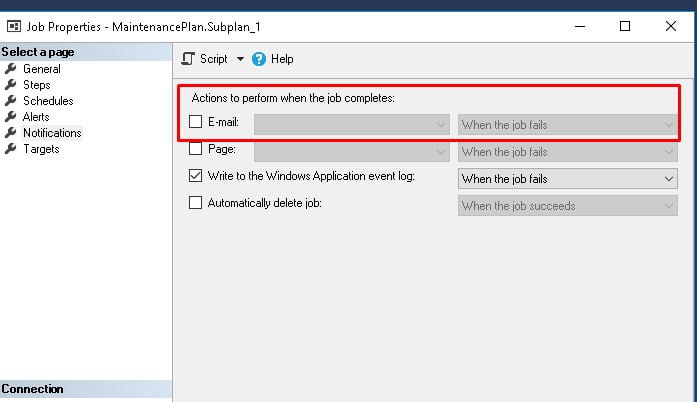Click the wrench icon beside Notifications
Screen dimensions: 697x402
[x=11, y=133]
